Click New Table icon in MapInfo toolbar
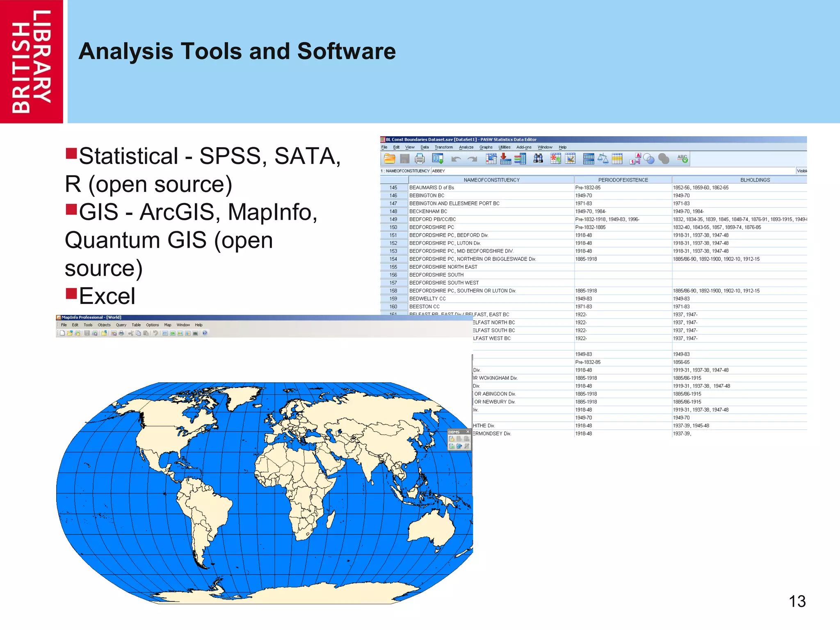Viewport: 840px width, 630px height. [x=62, y=333]
